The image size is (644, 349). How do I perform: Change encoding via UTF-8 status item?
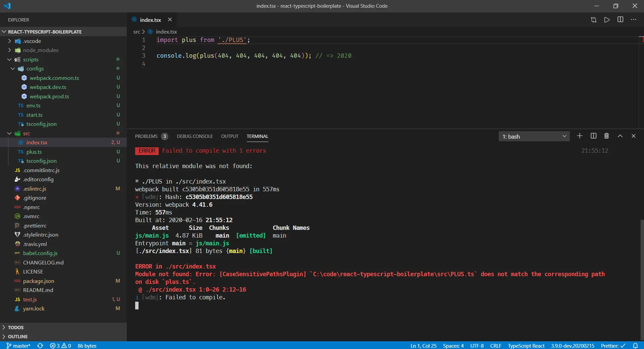[477, 346]
